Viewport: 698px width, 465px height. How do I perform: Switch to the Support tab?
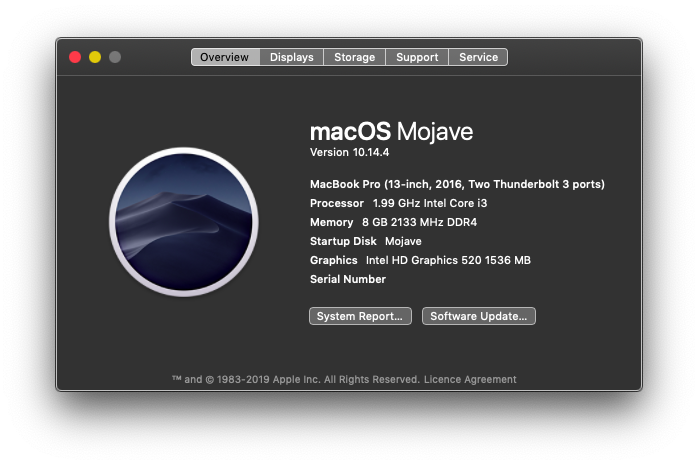click(417, 57)
